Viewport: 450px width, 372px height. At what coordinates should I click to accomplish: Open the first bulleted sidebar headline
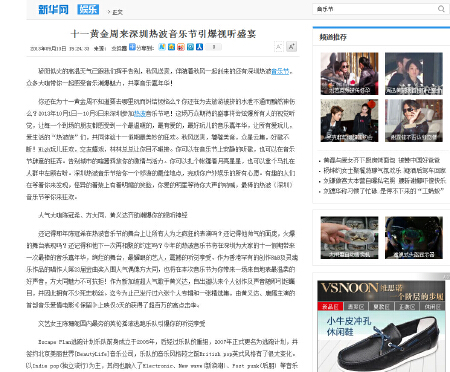coord(381,160)
